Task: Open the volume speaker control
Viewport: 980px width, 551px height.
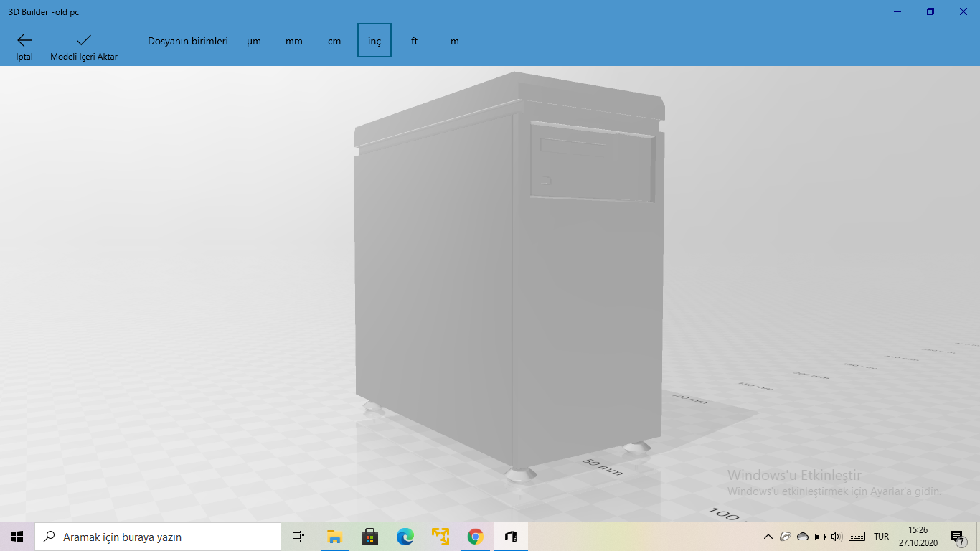Action: [x=837, y=537]
